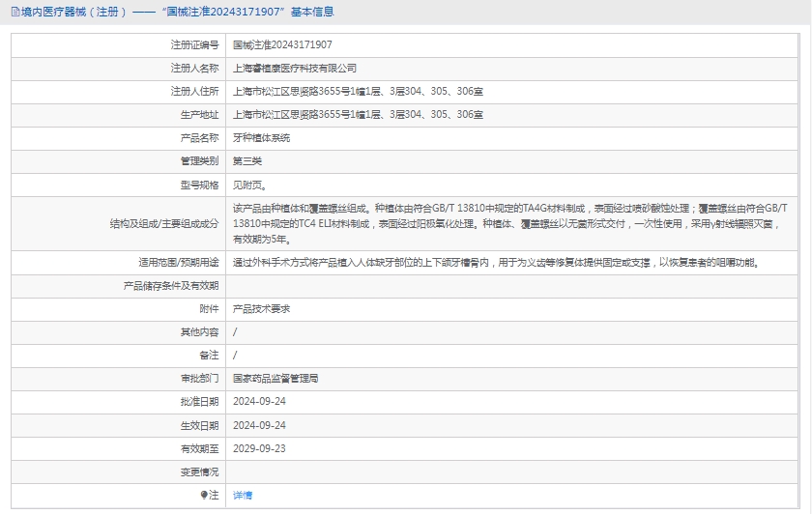Click the 产品储存条件及有效期 row label
The image size is (812, 514).
[x=171, y=285]
